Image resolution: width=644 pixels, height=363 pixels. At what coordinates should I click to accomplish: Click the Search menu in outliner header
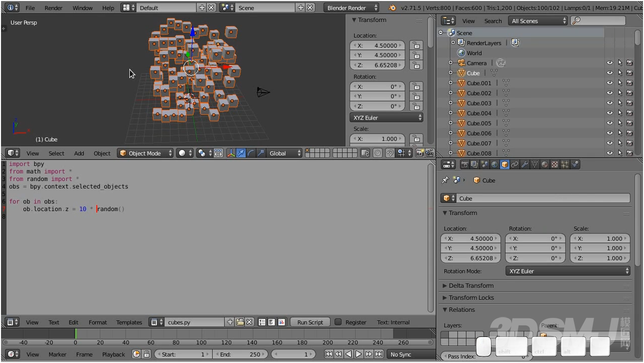[x=493, y=21]
